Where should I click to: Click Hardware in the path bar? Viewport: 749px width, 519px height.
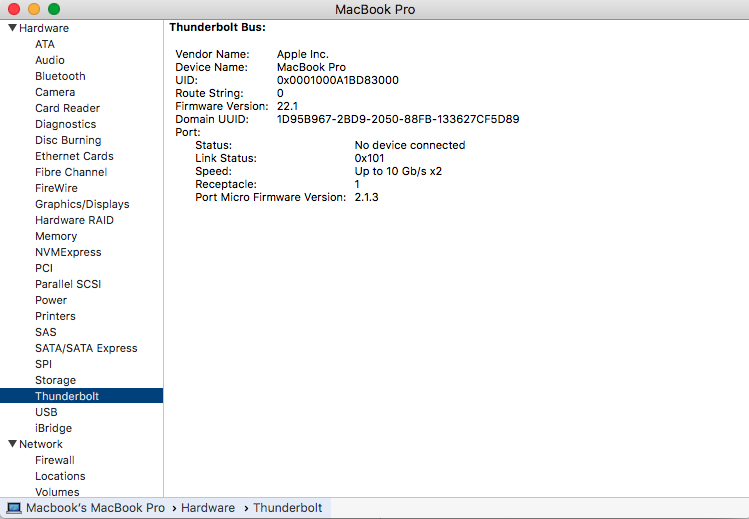(x=208, y=508)
